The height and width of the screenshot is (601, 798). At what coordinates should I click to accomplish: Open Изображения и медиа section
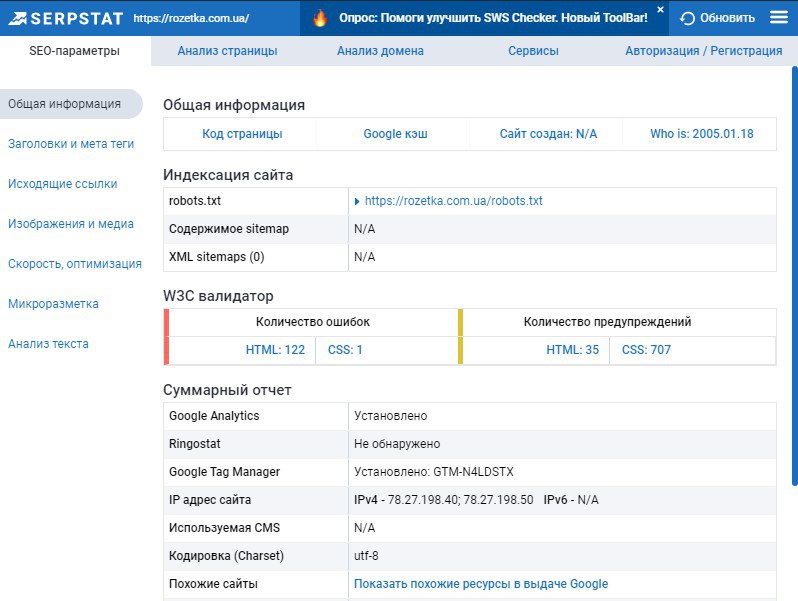click(71, 224)
